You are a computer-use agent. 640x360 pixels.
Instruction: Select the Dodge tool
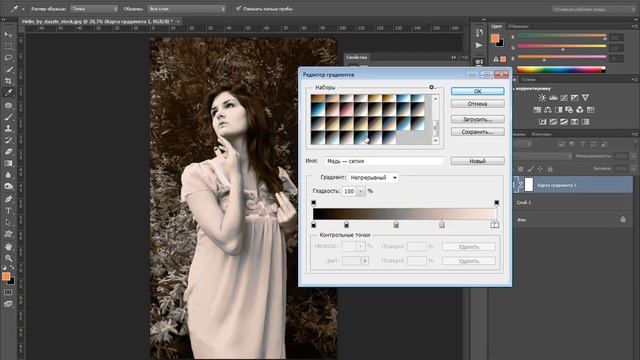tap(8, 187)
